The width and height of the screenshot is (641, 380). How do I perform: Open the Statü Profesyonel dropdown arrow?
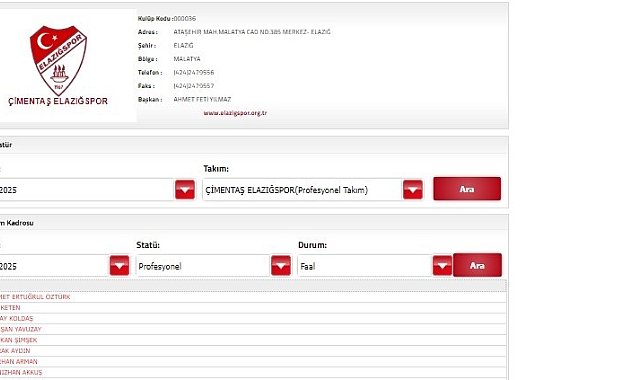(x=281, y=266)
